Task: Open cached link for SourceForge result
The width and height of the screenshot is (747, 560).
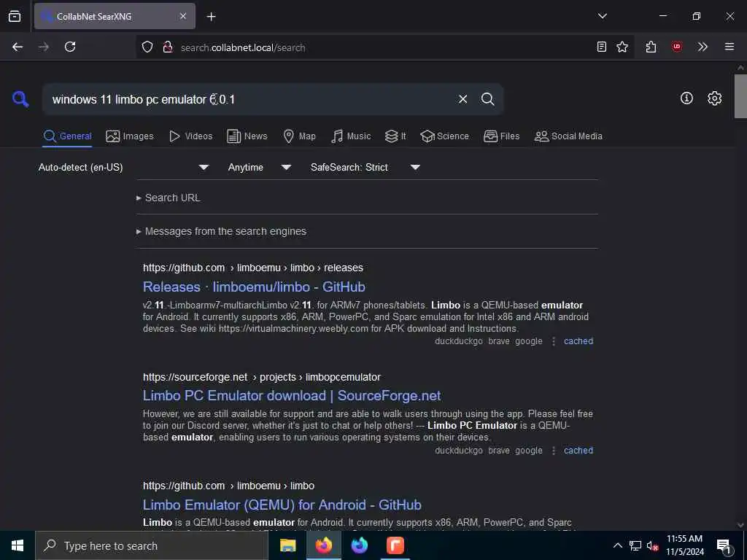Action: 578,451
